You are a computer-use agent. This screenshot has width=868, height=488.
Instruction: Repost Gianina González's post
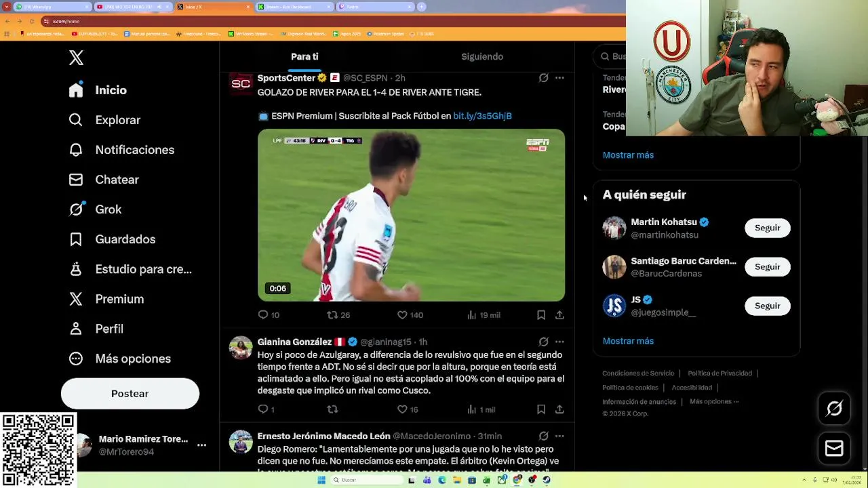point(332,409)
